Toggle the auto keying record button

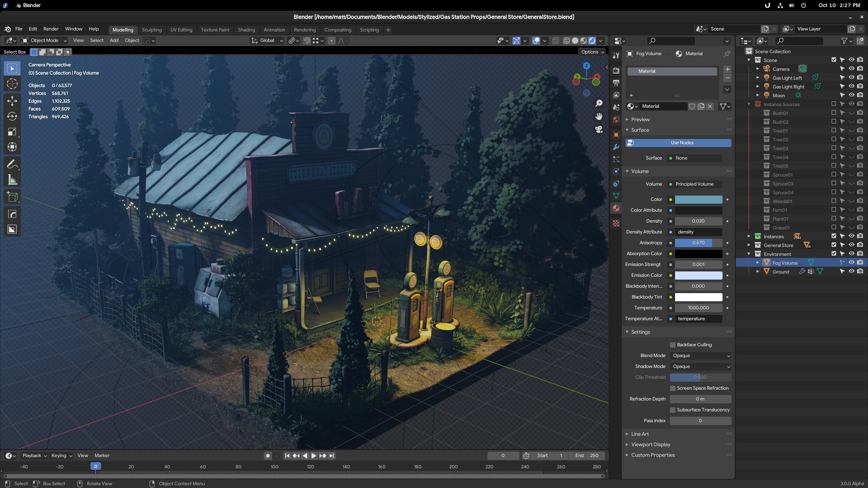pyautogui.click(x=268, y=456)
